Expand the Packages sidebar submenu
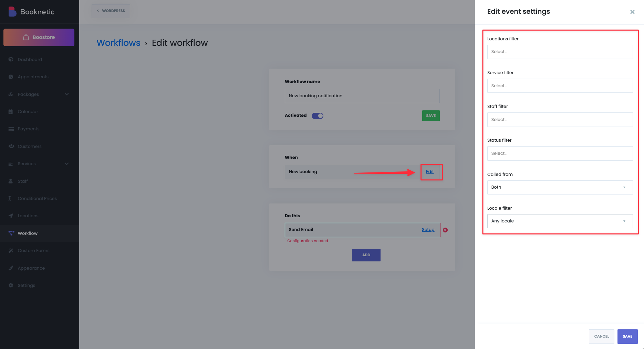The width and height of the screenshot is (644, 349). [x=66, y=94]
